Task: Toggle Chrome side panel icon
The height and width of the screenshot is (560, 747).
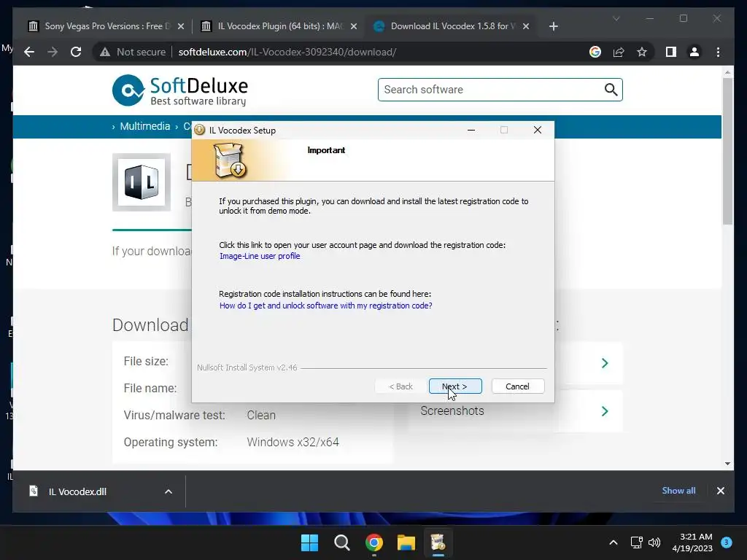Action: pyautogui.click(x=671, y=52)
